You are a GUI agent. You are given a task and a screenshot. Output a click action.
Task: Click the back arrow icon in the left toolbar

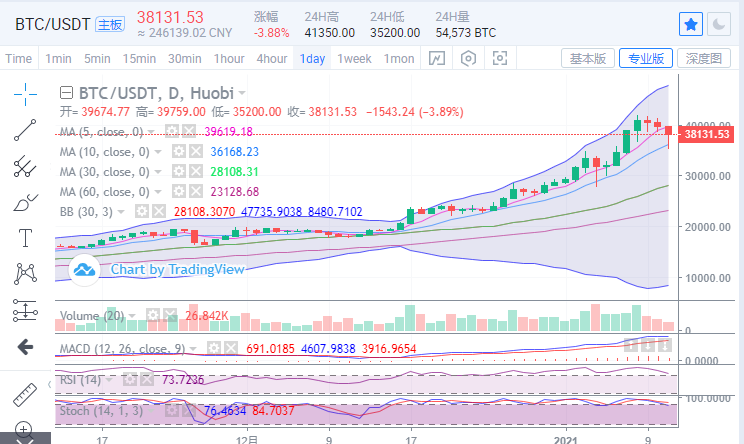(x=25, y=347)
